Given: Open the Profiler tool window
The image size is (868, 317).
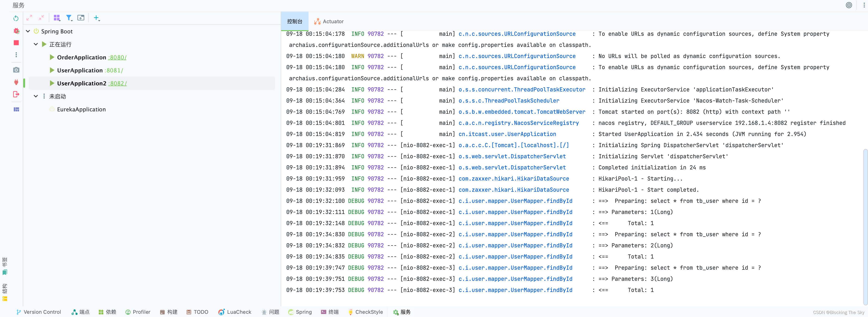Looking at the screenshot, I should 138,312.
